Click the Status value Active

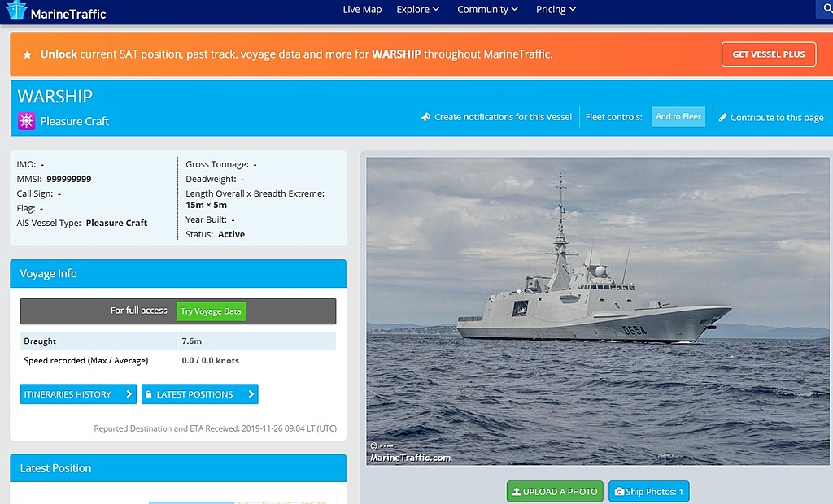231,234
